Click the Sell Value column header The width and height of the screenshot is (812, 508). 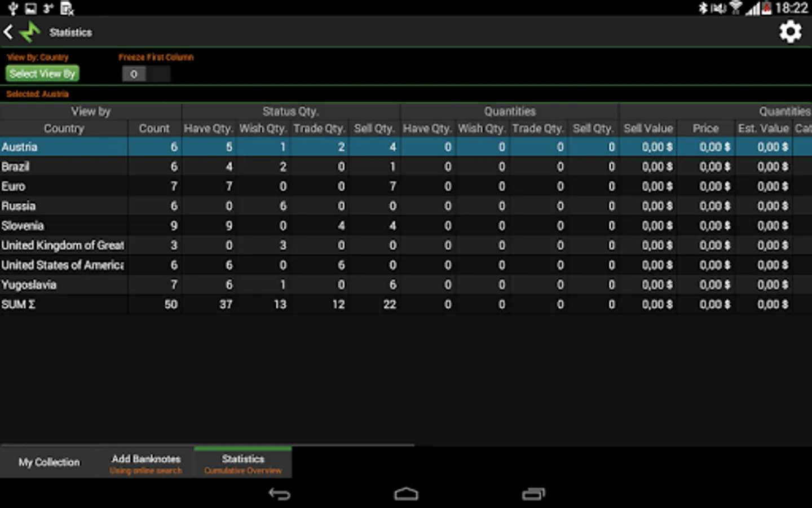(648, 129)
